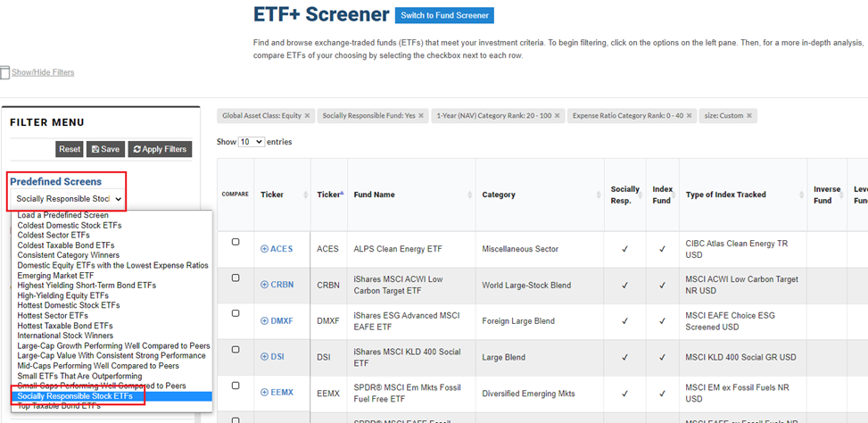Screen dimensions: 868x423
Task: Choose Load a Predefined Screen option
Action: click(x=112, y=215)
